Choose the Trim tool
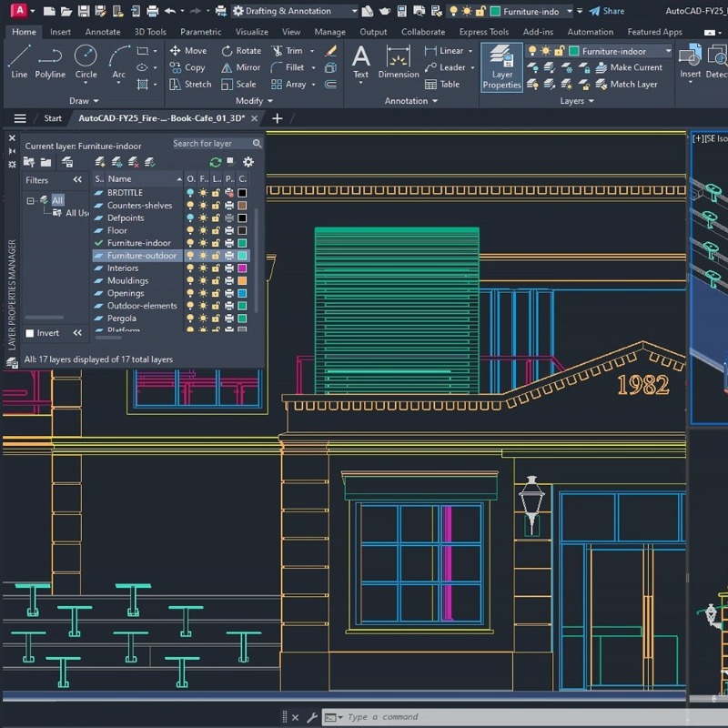Image resolution: width=728 pixels, height=728 pixels. (286, 51)
